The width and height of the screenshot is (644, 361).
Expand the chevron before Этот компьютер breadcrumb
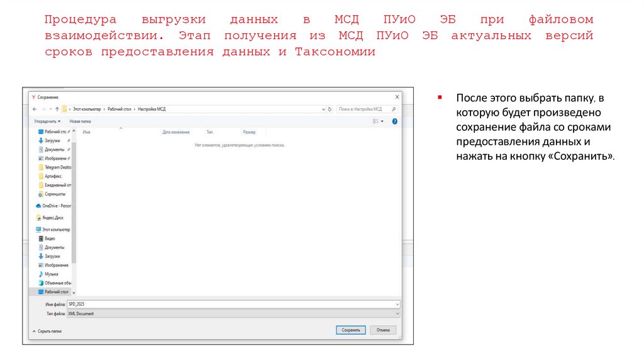[70, 109]
